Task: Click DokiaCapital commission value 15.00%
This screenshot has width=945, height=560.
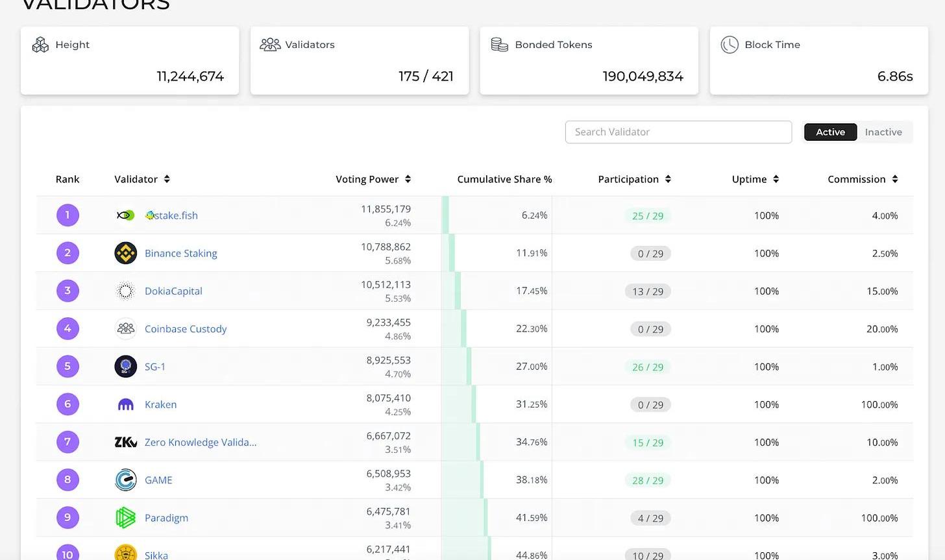Action: tap(882, 291)
